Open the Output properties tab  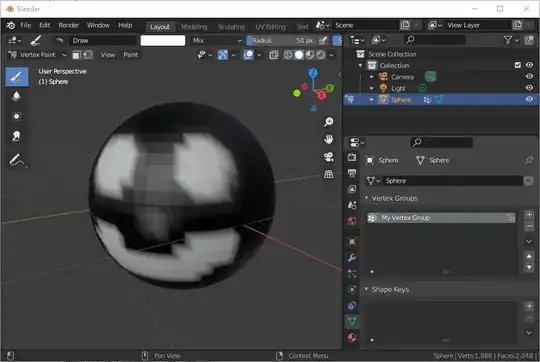[352, 173]
